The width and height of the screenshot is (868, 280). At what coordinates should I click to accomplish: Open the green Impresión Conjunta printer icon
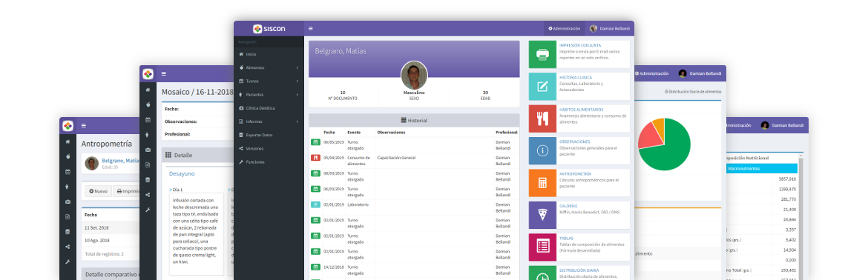click(x=542, y=54)
